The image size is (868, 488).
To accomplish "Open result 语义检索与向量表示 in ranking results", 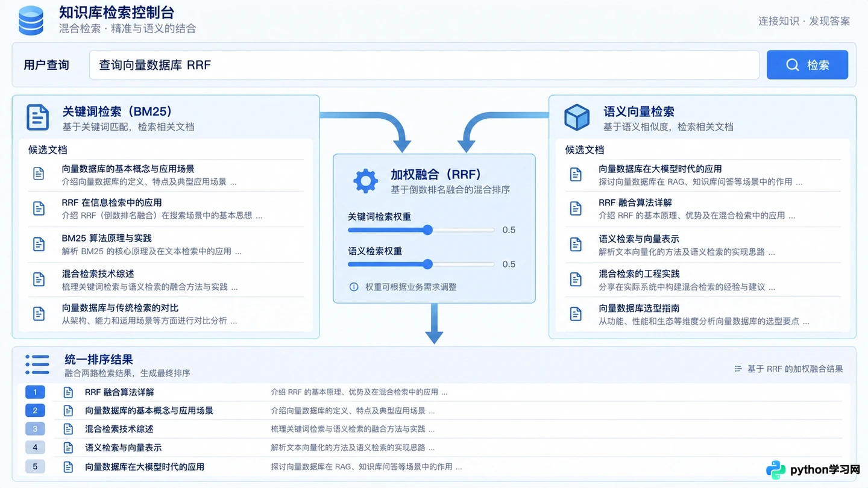I will point(123,448).
